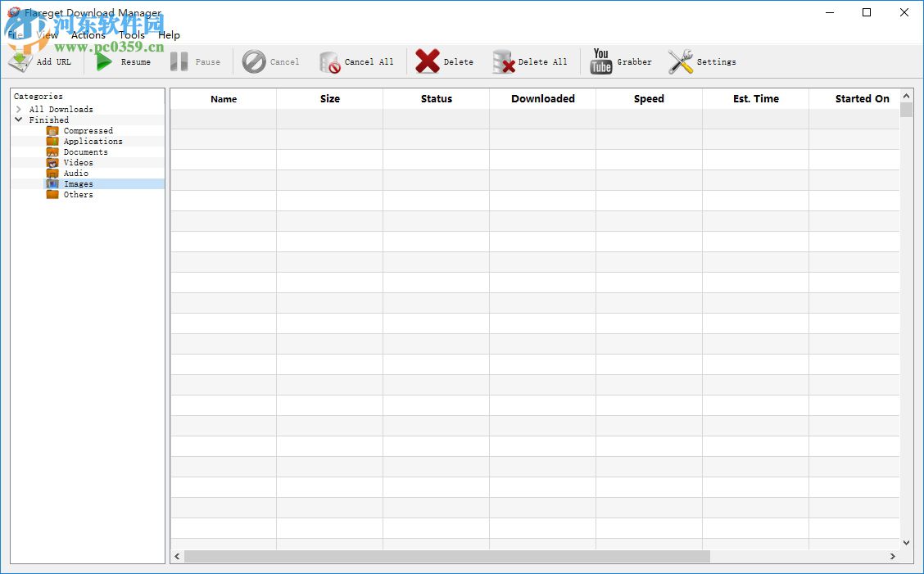Image resolution: width=924 pixels, height=574 pixels.
Task: Click the horizontal scrollbar thumb
Action: [x=447, y=556]
